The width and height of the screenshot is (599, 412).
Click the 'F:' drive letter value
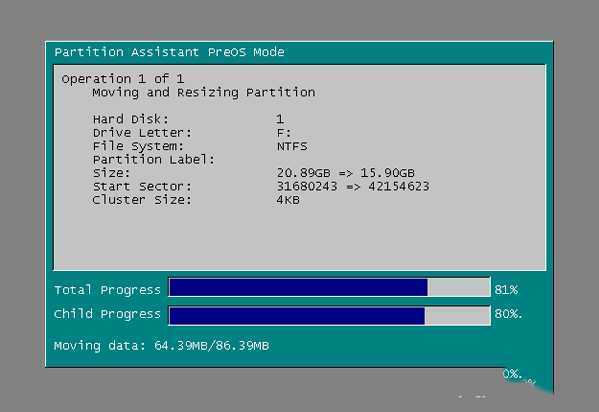coord(284,133)
